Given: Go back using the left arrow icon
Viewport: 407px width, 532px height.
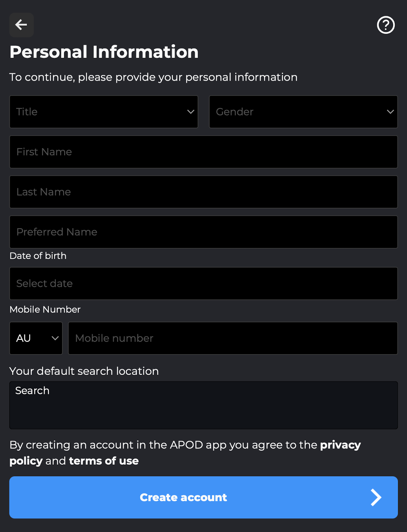Looking at the screenshot, I should (x=21, y=25).
